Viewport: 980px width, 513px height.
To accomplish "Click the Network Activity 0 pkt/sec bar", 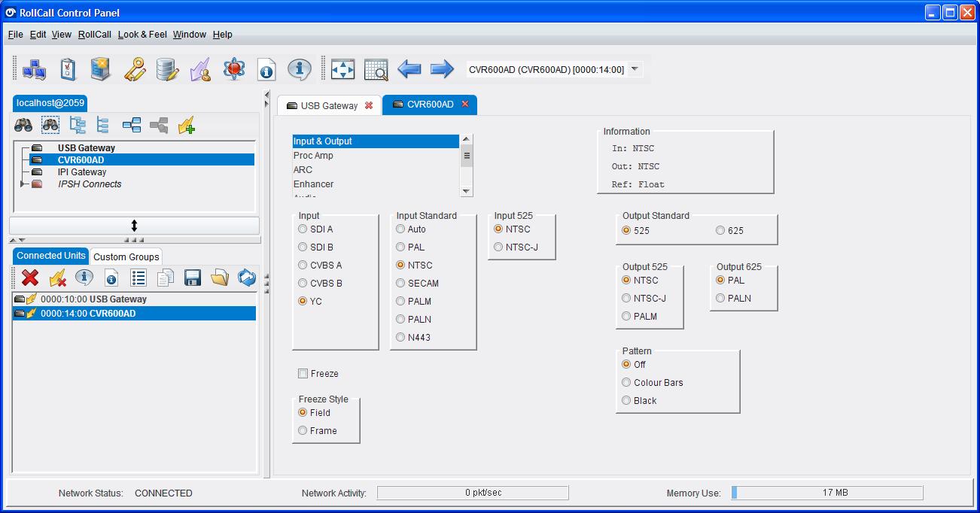I will pyautogui.click(x=473, y=493).
